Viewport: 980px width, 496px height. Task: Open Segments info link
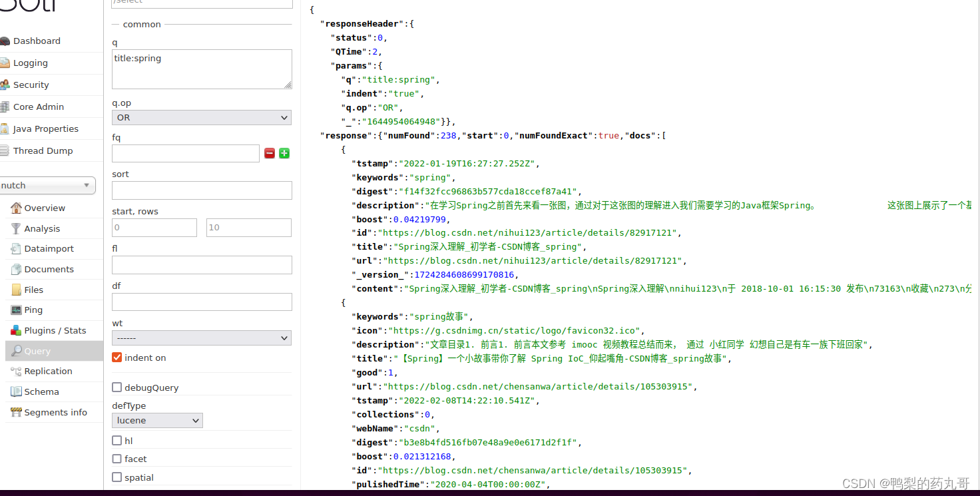tap(56, 412)
